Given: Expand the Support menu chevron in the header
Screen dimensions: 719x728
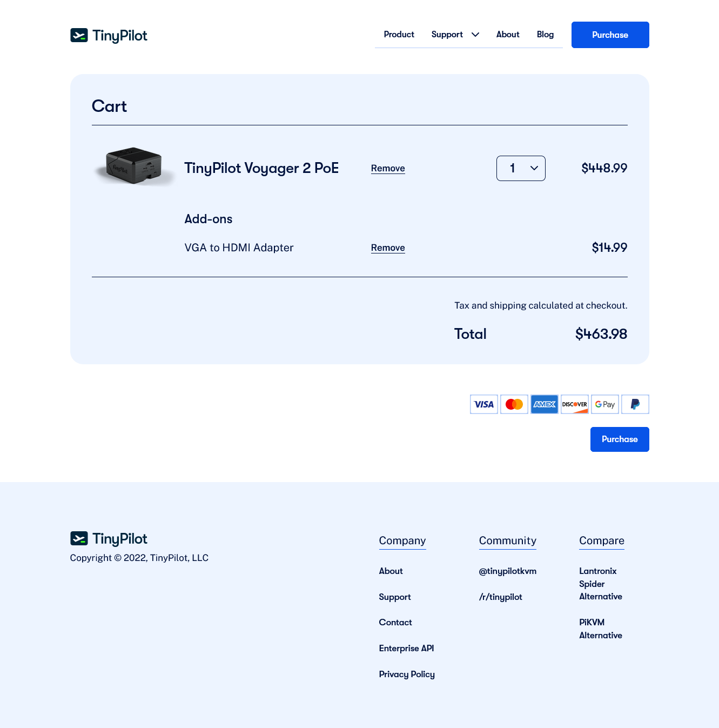Looking at the screenshot, I should click(x=475, y=35).
